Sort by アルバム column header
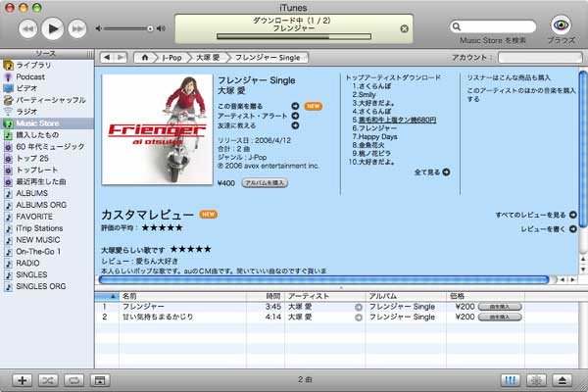The width and height of the screenshot is (588, 392). tap(406, 296)
